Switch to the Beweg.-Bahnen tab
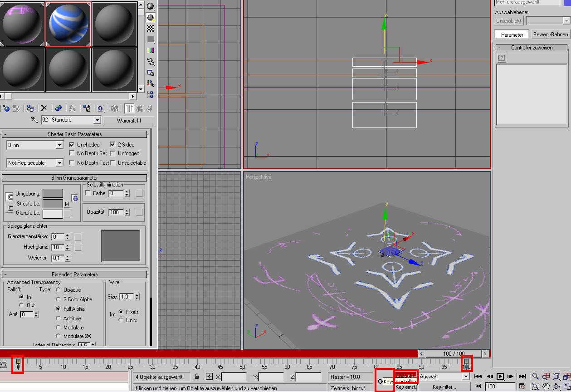Screen dimensions: 571x392 pos(551,34)
